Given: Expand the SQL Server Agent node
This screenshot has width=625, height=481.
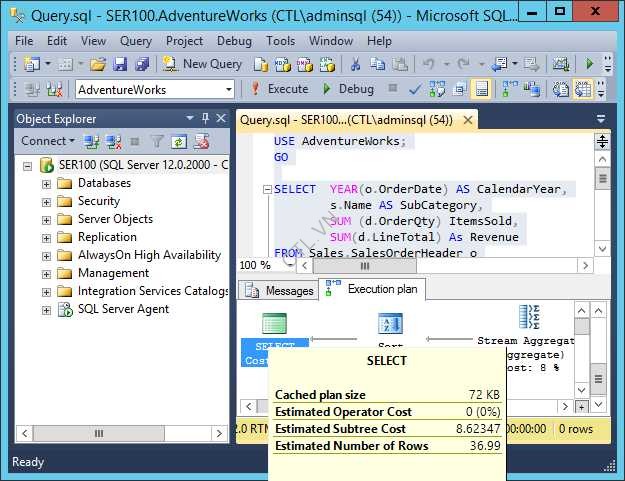Looking at the screenshot, I should point(46,310).
